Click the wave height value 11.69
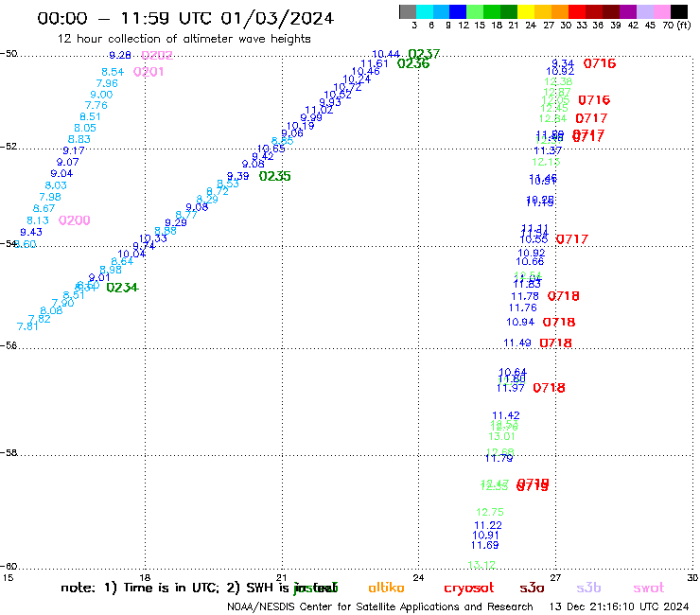 tap(485, 545)
